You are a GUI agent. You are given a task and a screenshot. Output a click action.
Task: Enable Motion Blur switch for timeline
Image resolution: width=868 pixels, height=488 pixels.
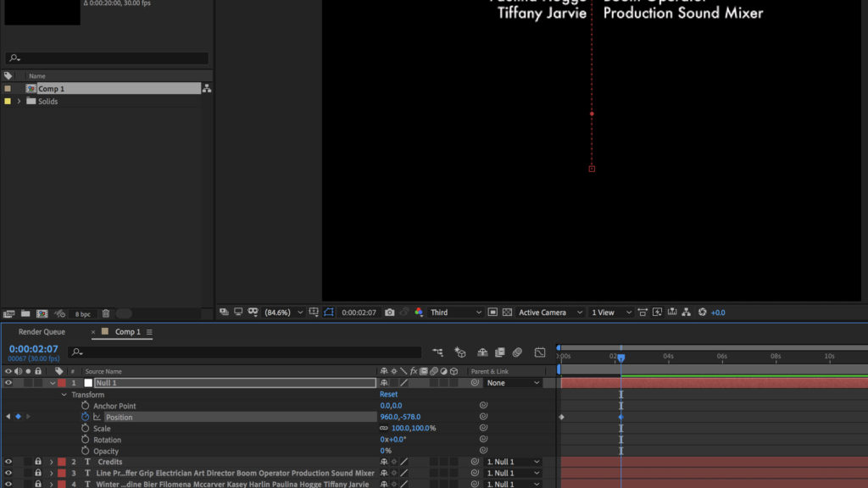(x=517, y=352)
